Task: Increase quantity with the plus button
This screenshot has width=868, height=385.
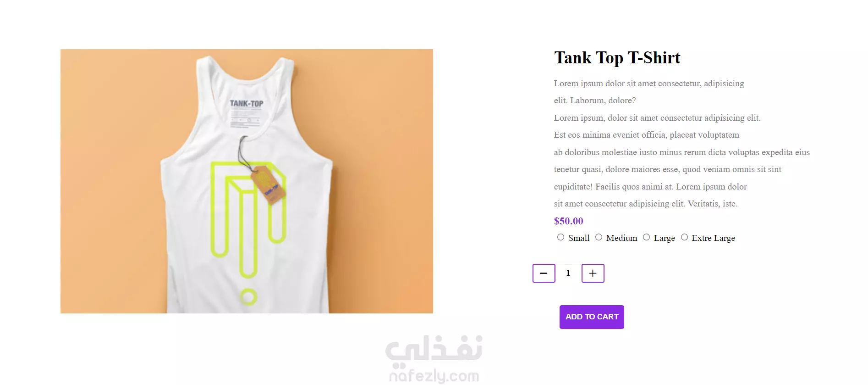Action: click(x=593, y=273)
